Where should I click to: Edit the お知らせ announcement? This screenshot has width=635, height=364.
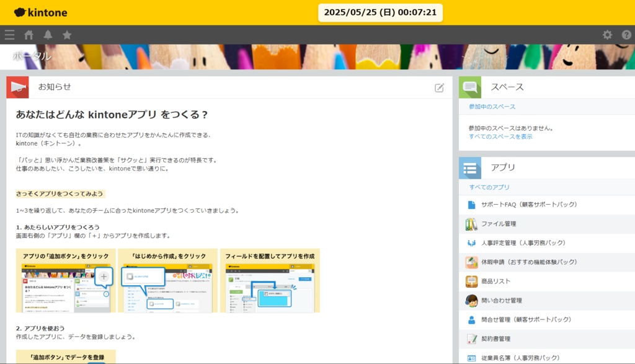click(440, 87)
